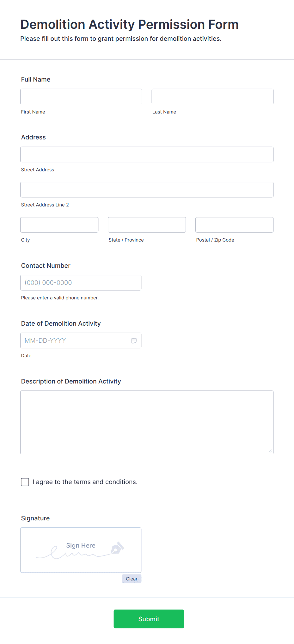The height and width of the screenshot is (644, 294).
Task: Click into the City field
Action: tap(59, 225)
